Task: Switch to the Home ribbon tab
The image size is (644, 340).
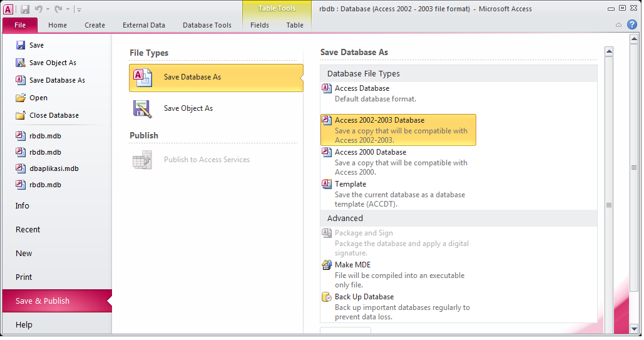Action: point(58,25)
